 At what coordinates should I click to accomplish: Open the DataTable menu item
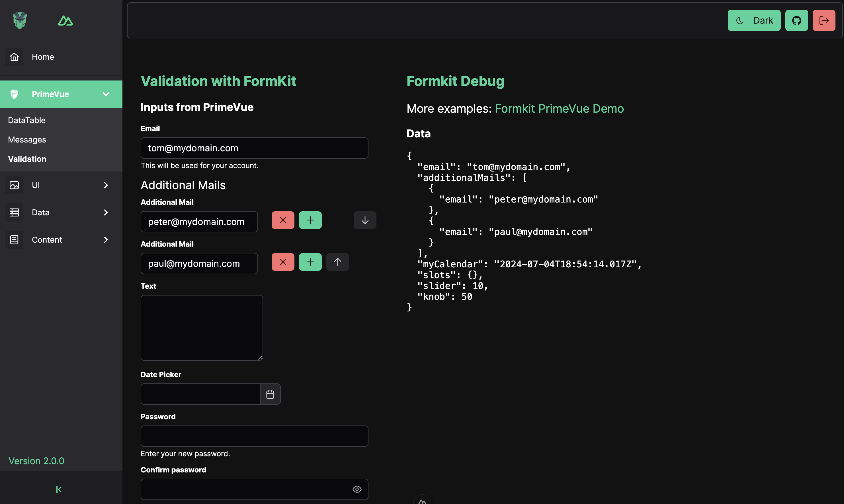[27, 120]
